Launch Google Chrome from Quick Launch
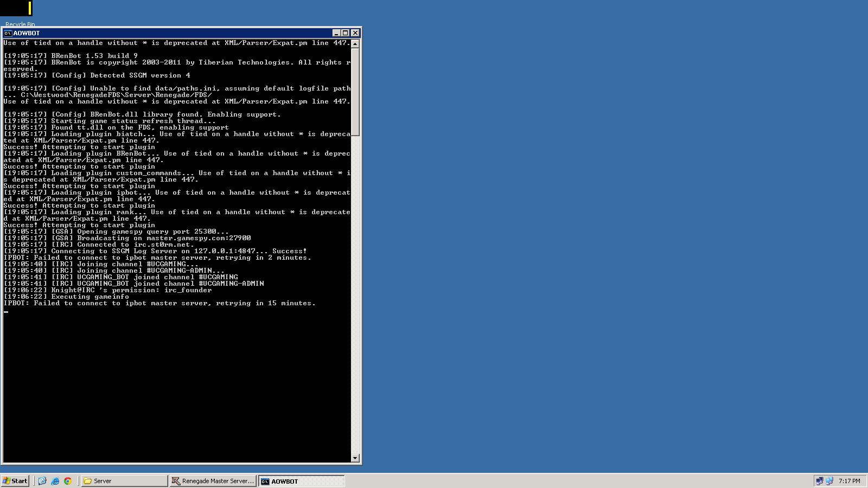This screenshot has width=868, height=488. [x=68, y=481]
